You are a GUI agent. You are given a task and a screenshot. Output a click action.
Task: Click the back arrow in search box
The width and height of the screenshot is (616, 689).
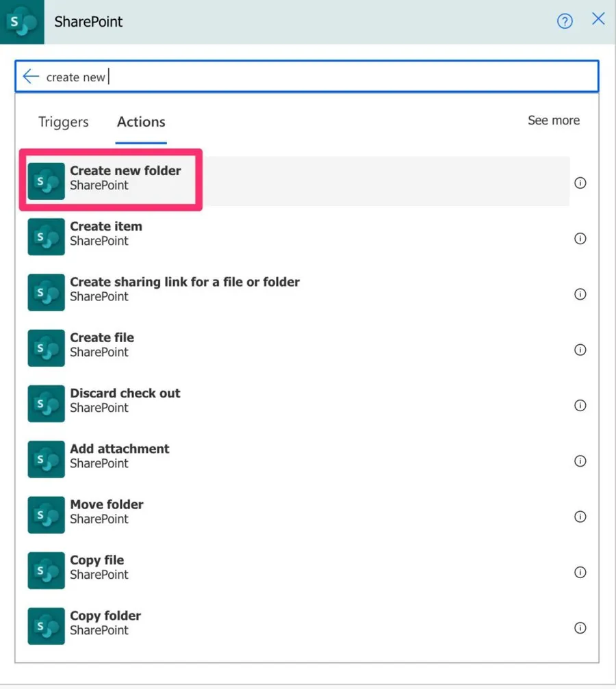[x=30, y=77]
